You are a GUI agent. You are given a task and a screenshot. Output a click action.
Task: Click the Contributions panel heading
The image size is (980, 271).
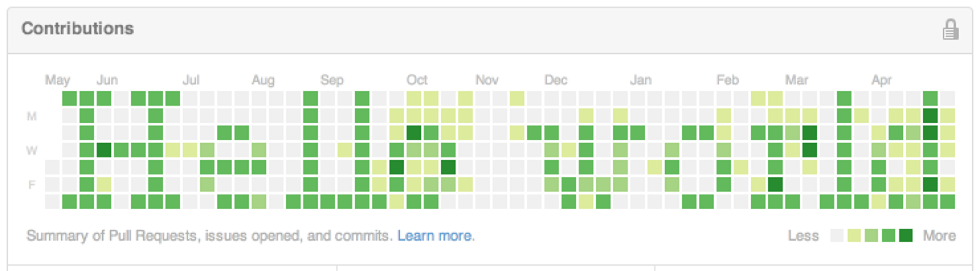[x=78, y=29]
